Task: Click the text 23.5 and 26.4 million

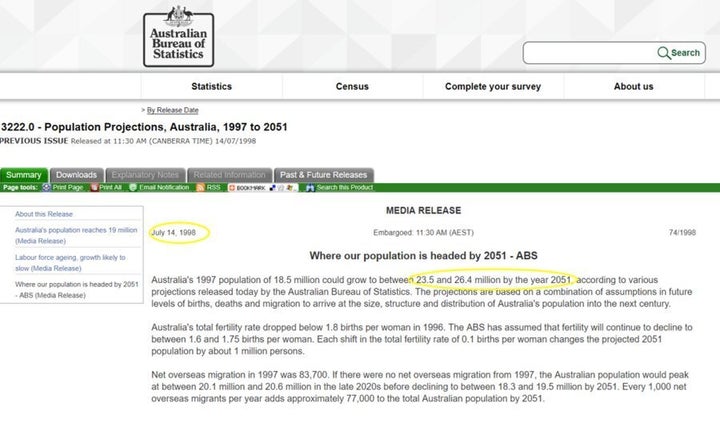Action: point(457,280)
